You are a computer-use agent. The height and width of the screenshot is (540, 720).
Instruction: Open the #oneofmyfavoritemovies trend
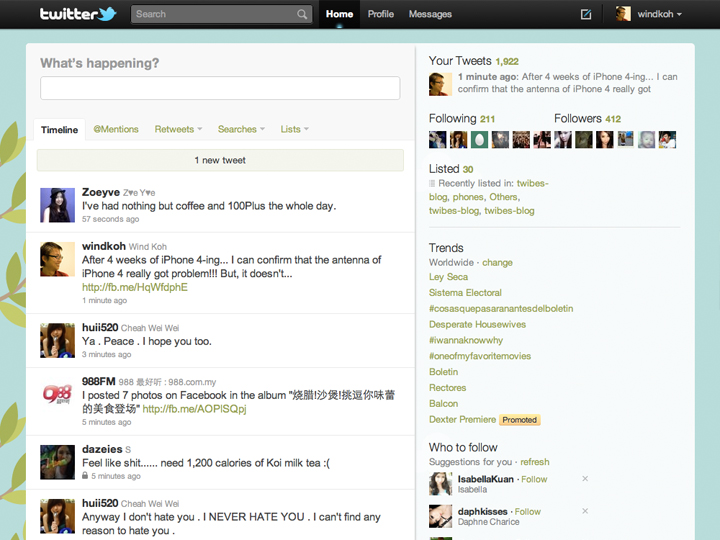(480, 356)
